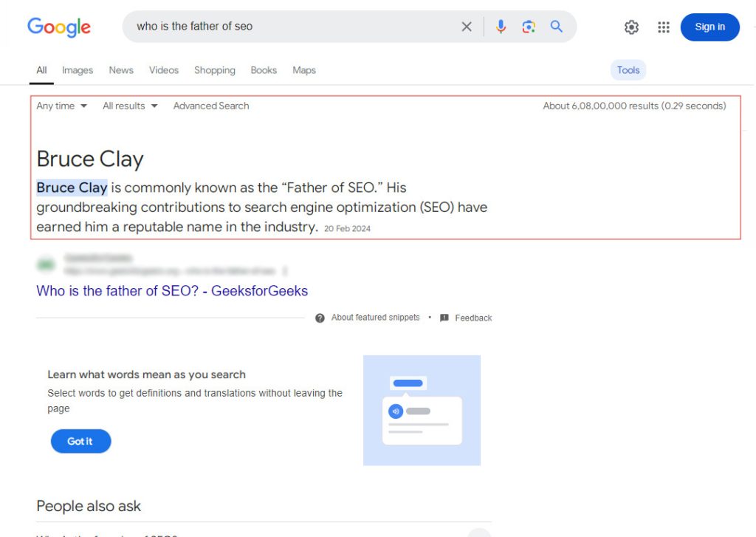Switch to the Maps tab

pos(303,70)
